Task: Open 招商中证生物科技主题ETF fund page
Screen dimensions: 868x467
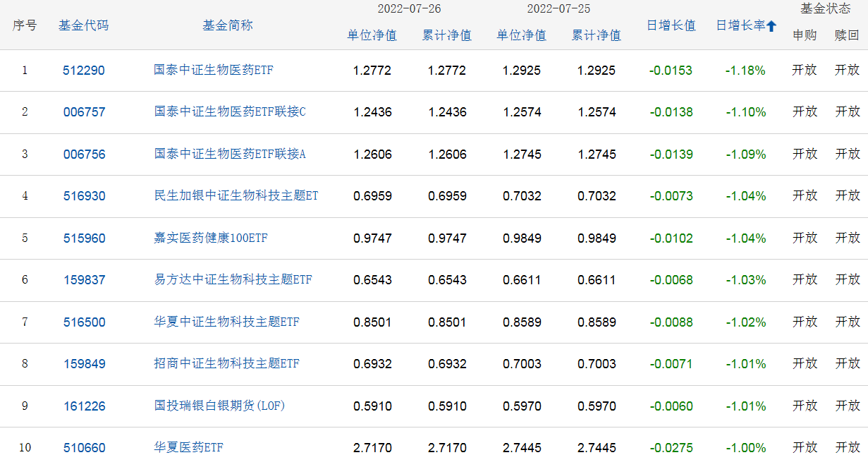Action: pos(226,363)
